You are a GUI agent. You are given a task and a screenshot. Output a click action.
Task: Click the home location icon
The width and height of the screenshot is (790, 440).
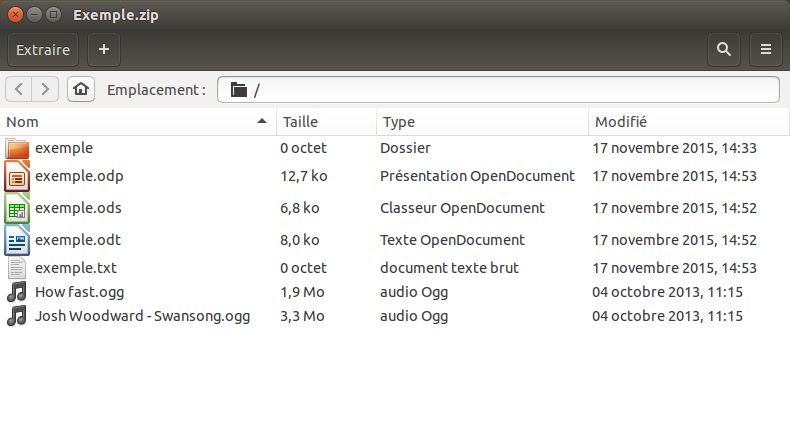pyautogui.click(x=81, y=89)
